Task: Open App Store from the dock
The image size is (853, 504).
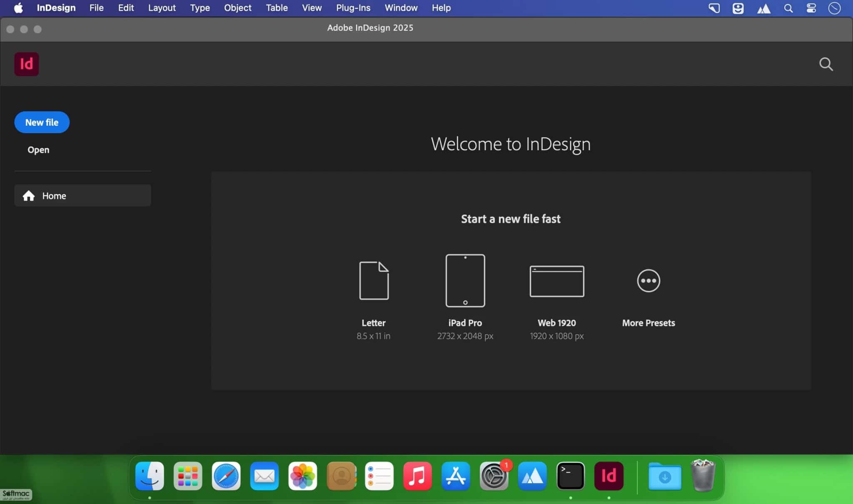Action: coord(456,476)
